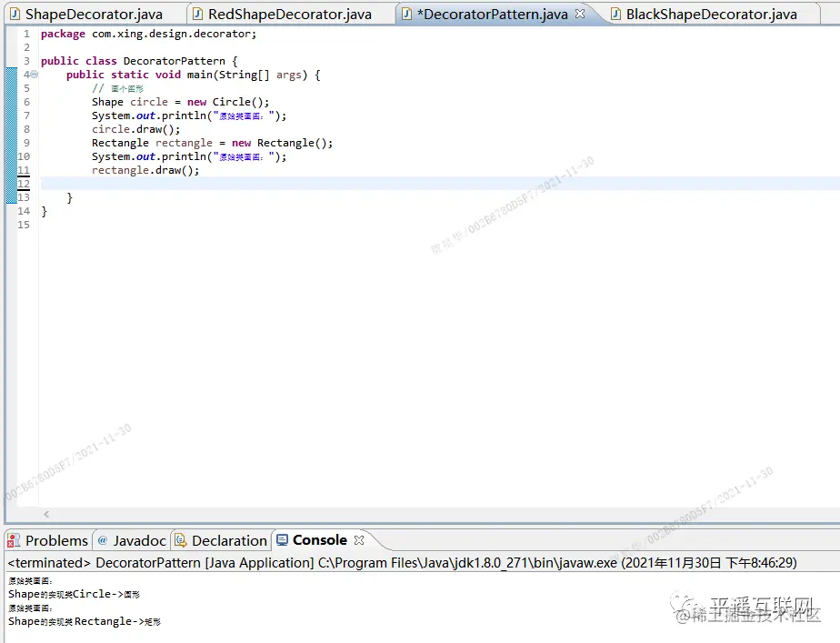
Task: Click the circle.draw() statement
Action: [136, 129]
